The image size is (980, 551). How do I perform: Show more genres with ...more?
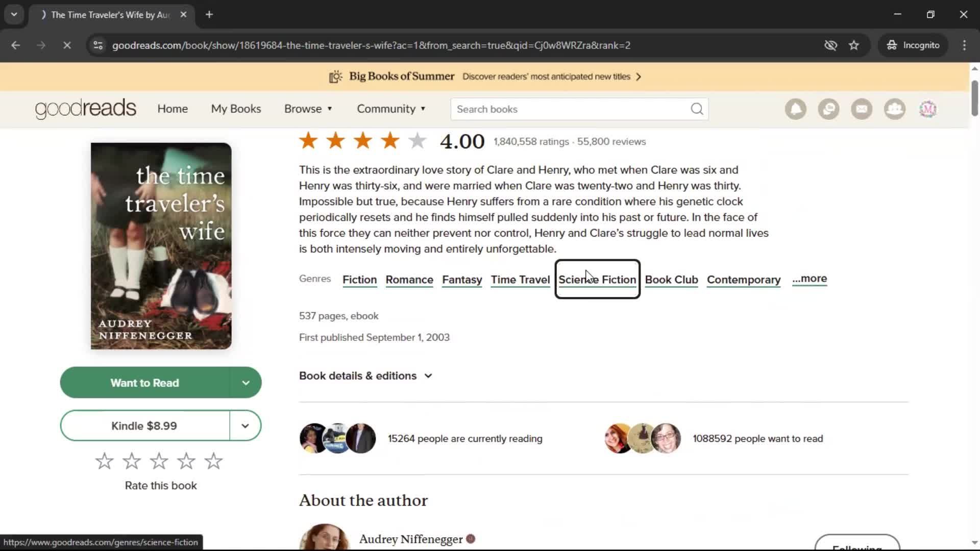810,279
